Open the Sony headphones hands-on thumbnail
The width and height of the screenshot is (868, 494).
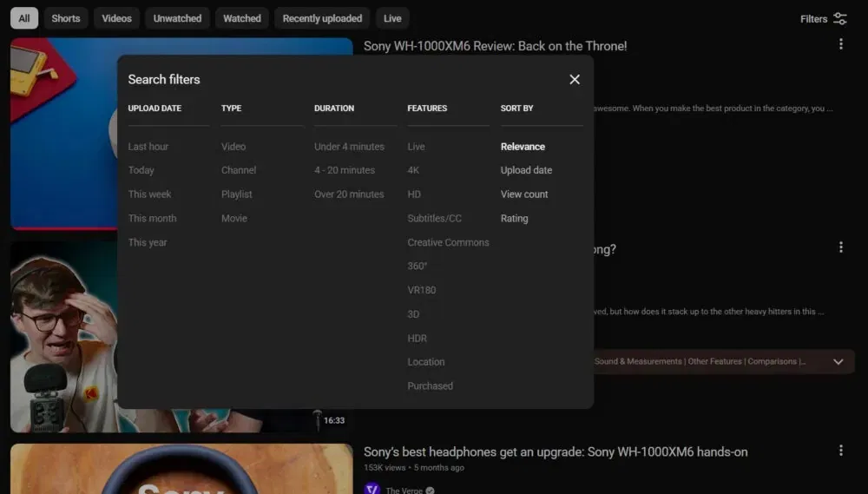[x=181, y=469]
